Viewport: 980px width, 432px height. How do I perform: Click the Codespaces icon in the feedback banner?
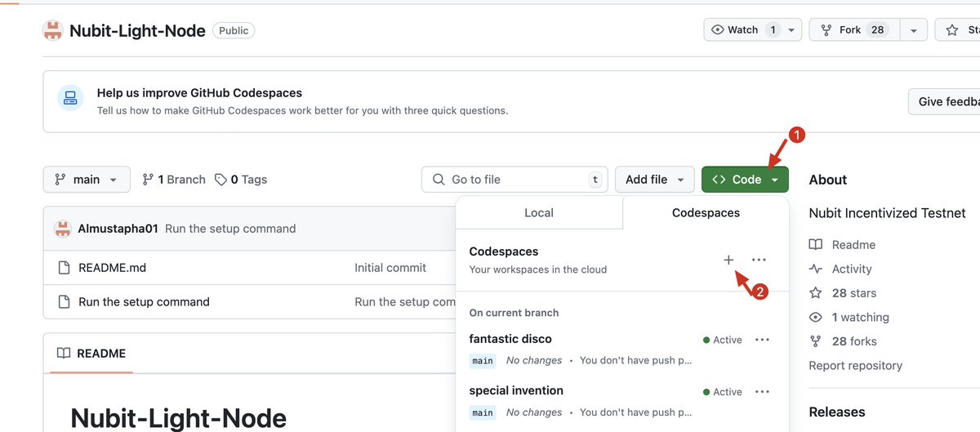(70, 99)
